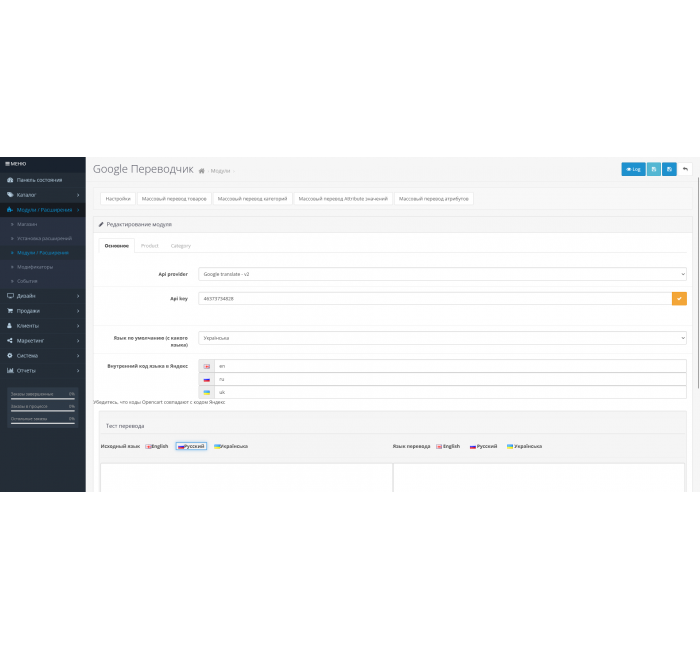Select Русский as source language
The height and width of the screenshot is (650, 700).
point(191,446)
